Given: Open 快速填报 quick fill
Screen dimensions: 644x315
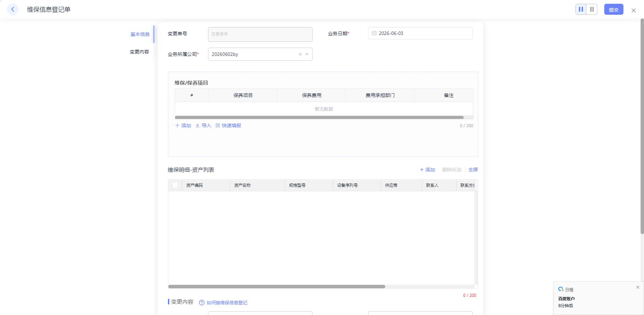Looking at the screenshot, I should (x=228, y=125).
